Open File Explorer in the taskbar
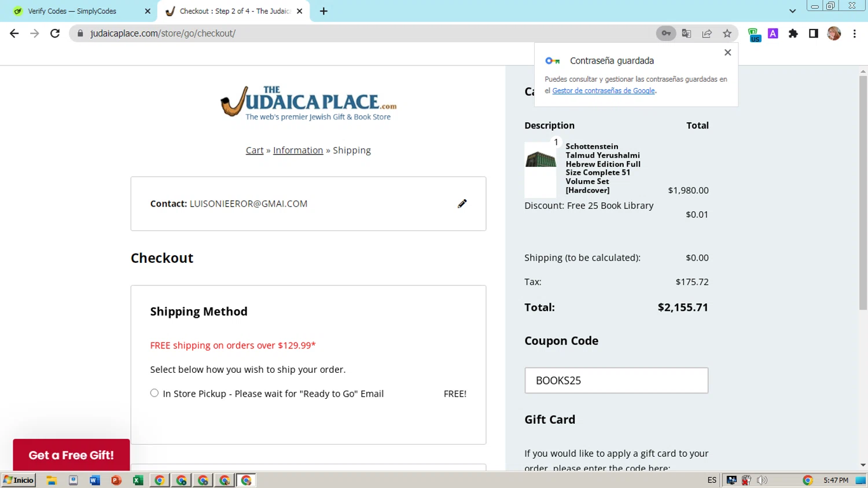Viewport: 868px width, 488px height. coord(52,480)
